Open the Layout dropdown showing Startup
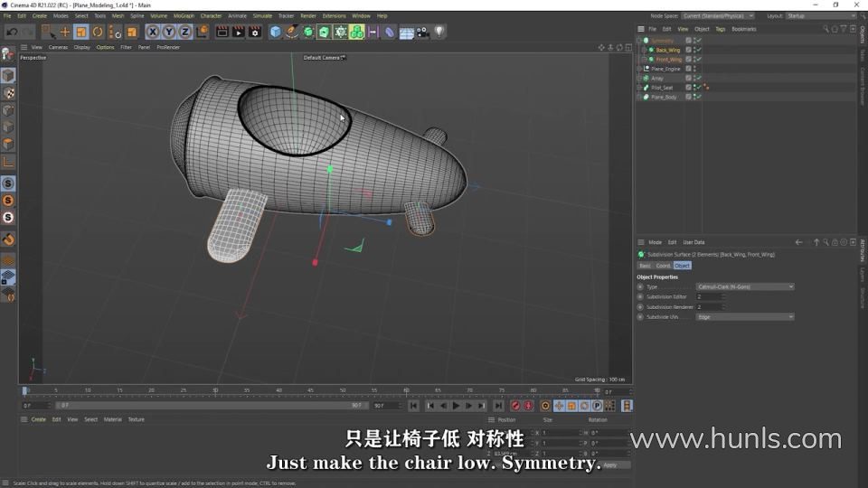Image resolution: width=868 pixels, height=488 pixels. tap(819, 15)
